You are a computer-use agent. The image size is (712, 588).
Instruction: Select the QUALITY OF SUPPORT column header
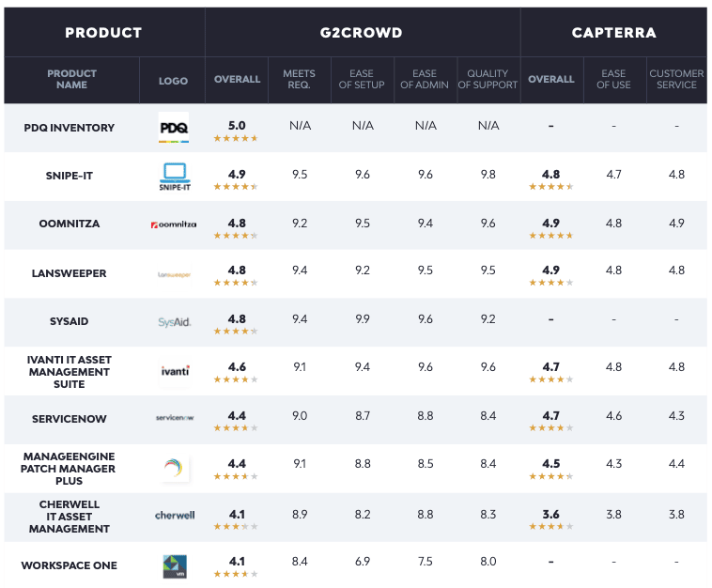coord(488,79)
